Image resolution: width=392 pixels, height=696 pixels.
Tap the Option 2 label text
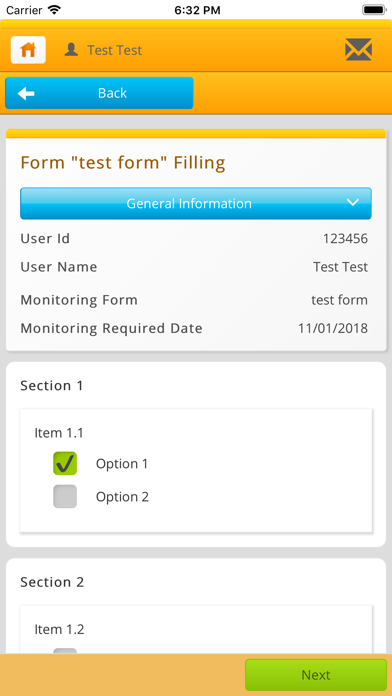tap(122, 497)
